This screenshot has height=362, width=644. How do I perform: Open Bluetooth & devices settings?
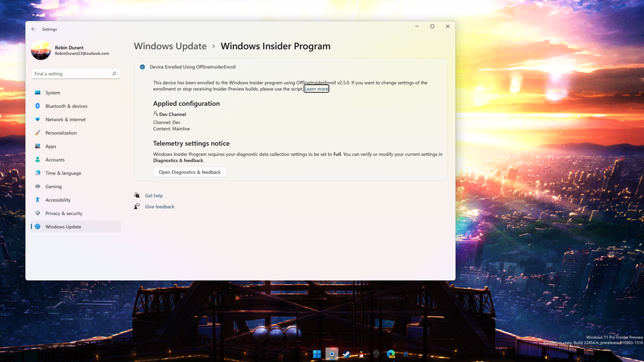click(75, 106)
